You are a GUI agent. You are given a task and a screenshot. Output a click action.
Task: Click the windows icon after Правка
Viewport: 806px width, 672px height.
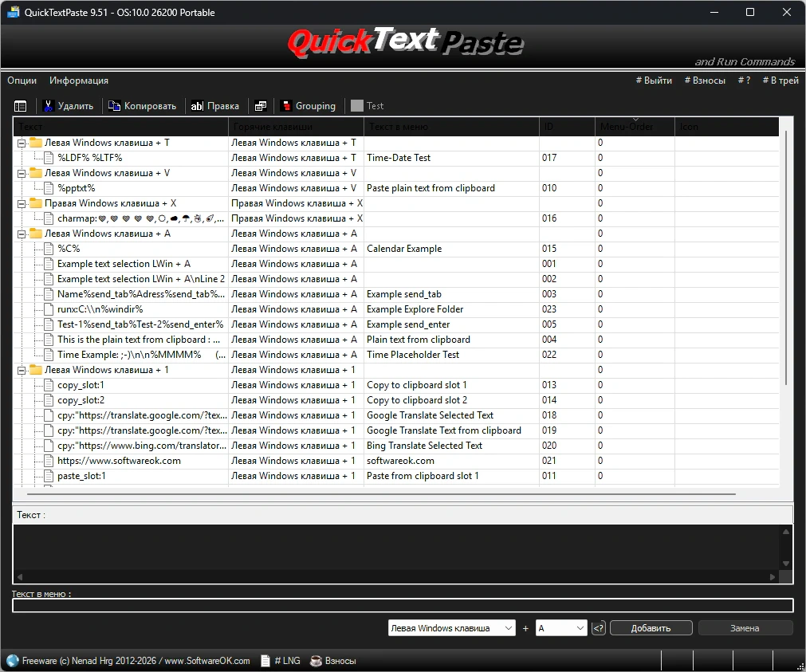point(261,106)
